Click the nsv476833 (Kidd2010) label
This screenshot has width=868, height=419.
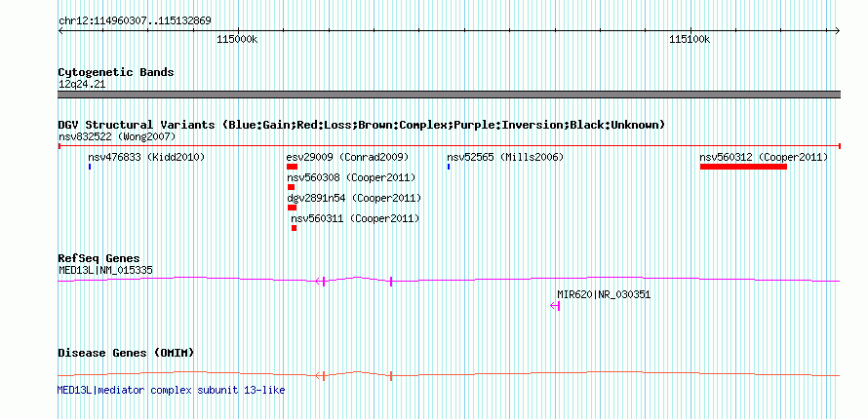point(146,158)
